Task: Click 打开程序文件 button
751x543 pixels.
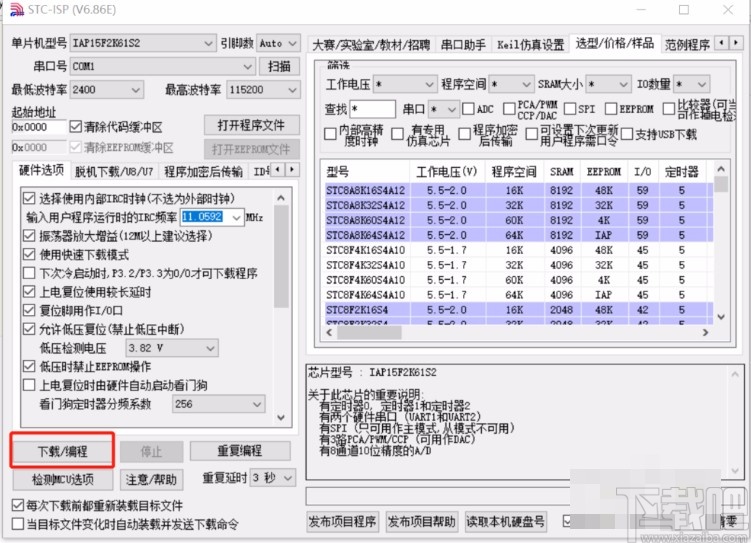Action: point(251,125)
